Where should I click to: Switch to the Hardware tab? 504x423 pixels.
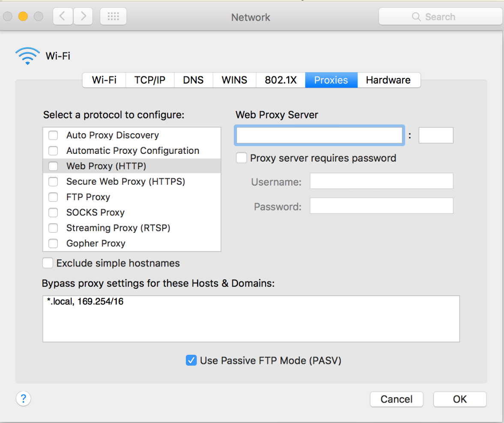388,80
